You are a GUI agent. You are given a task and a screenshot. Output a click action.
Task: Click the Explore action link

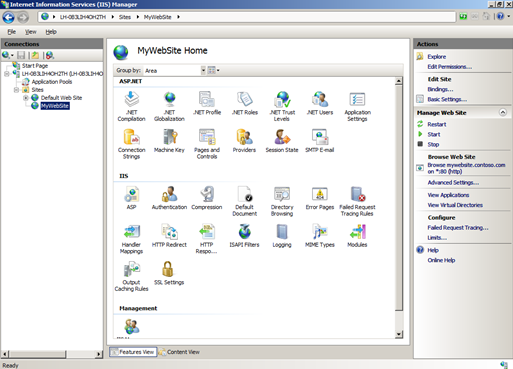(437, 57)
